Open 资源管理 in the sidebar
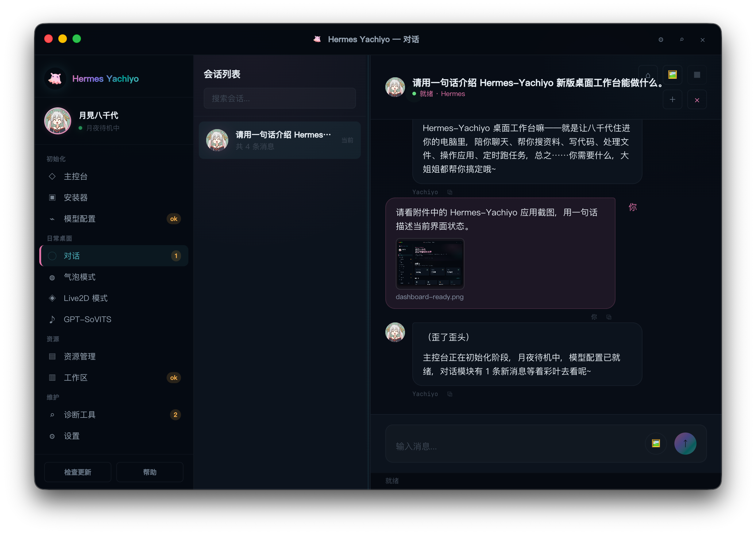Screen dimensions: 756x535 pyautogui.click(x=114, y=356)
